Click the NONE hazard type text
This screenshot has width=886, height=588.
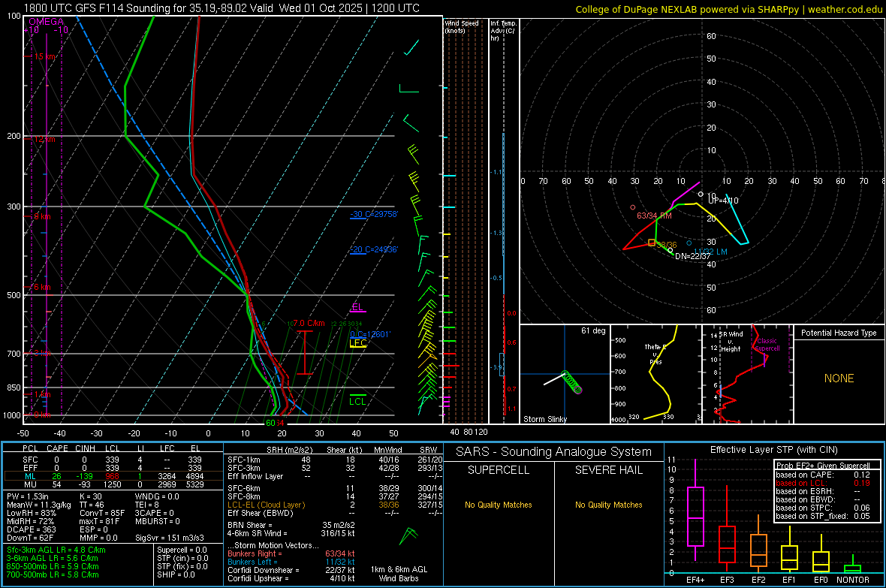point(839,378)
